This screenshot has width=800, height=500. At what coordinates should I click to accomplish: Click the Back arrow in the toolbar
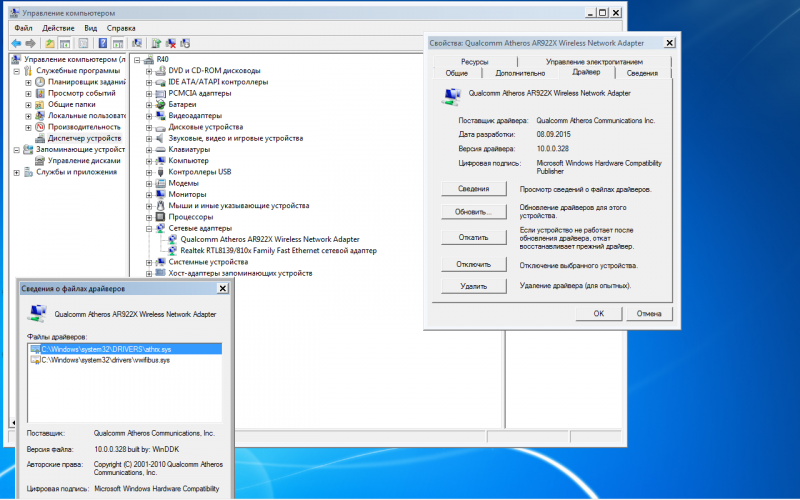[x=16, y=44]
